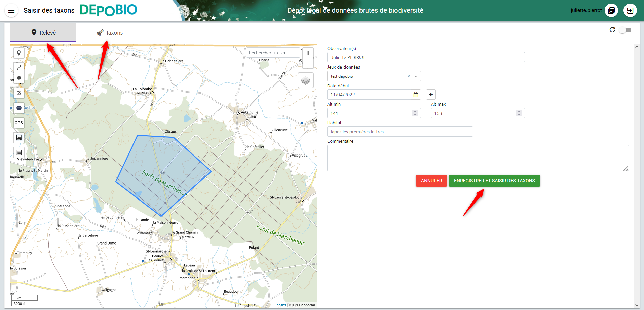Adjust the Alt max stepper arrows

519,113
